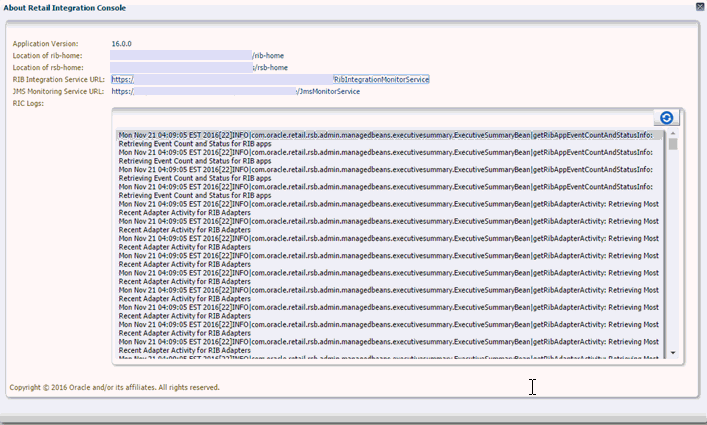The height and width of the screenshot is (425, 707).
Task: Click the Location of rsb-home label
Action: [x=48, y=67]
